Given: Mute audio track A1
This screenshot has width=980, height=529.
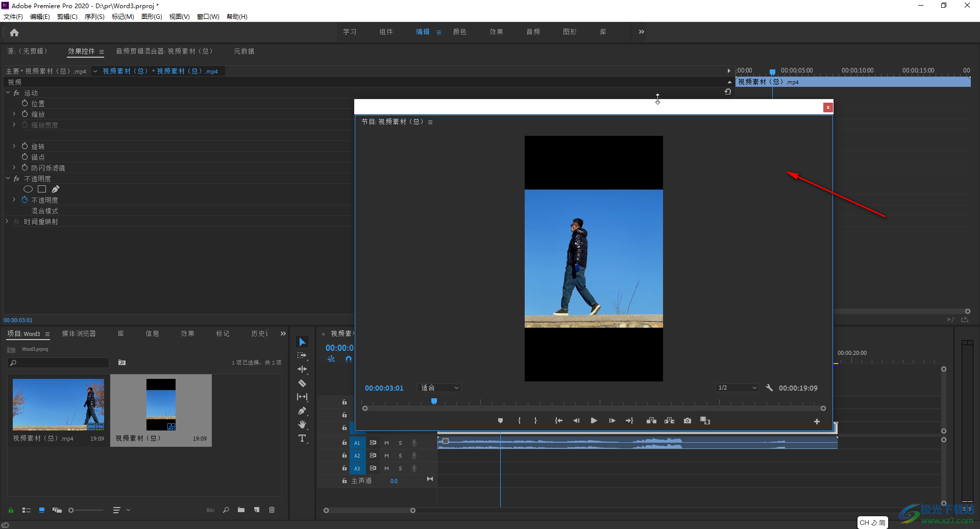Looking at the screenshot, I should pos(386,443).
